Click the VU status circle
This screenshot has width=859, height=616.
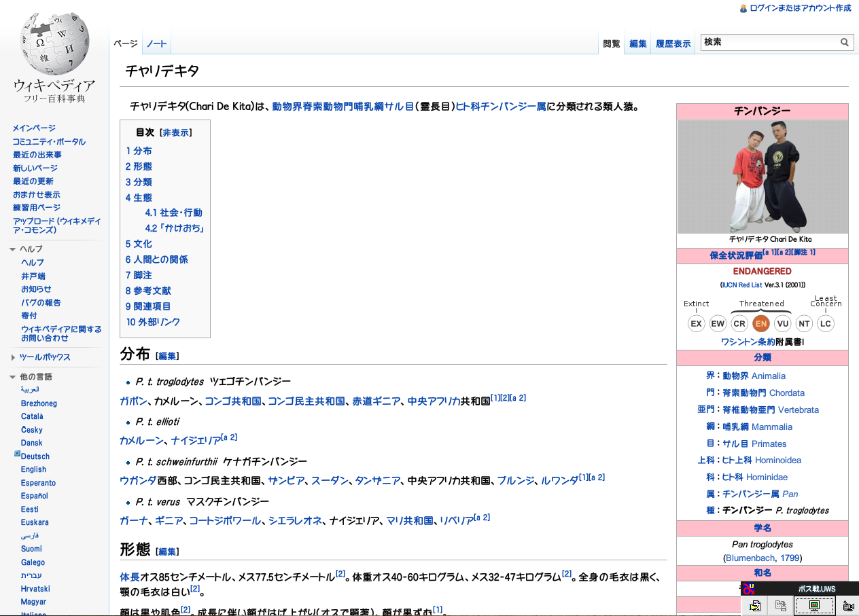click(x=782, y=324)
